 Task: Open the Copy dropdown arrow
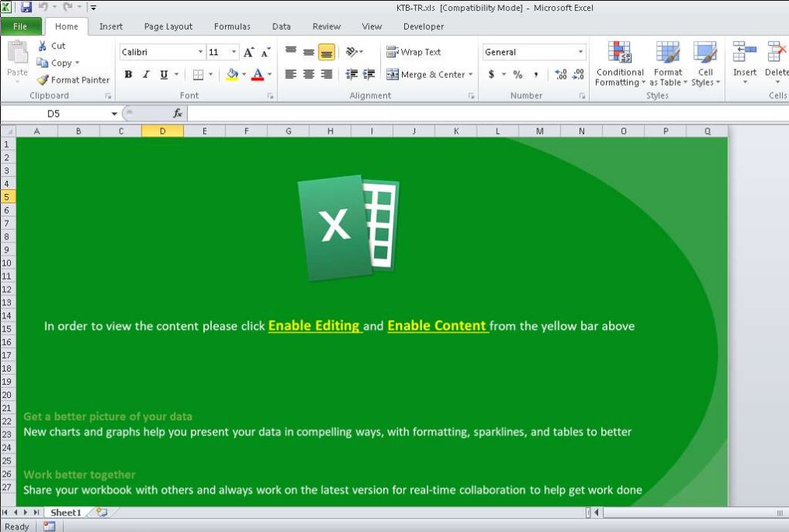click(x=77, y=63)
